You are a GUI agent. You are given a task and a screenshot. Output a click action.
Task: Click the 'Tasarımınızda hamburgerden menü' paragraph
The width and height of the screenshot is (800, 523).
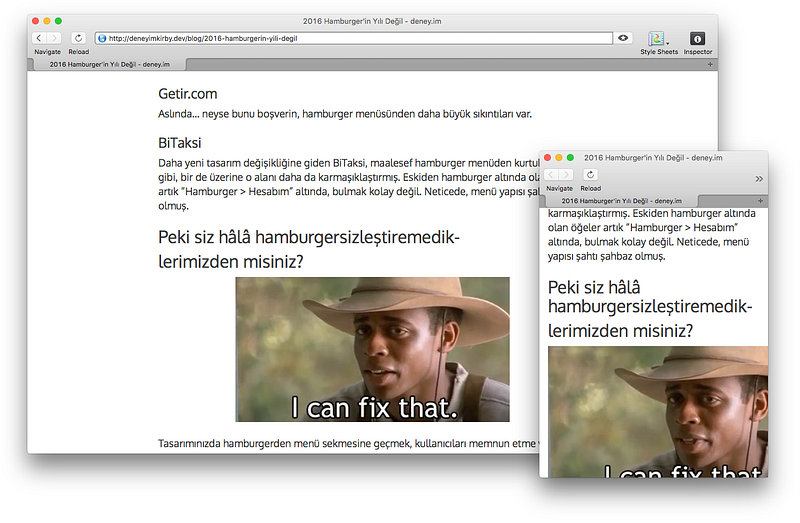(348, 443)
